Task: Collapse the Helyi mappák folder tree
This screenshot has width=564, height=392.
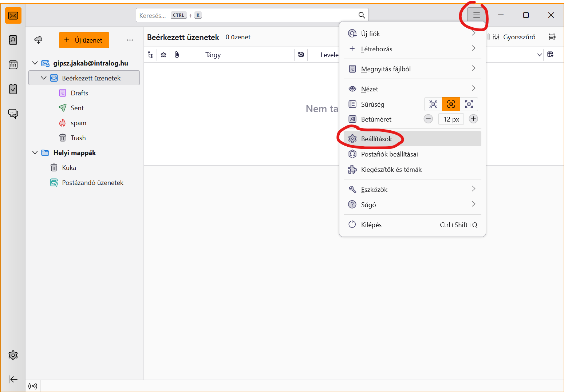Action: 35,153
